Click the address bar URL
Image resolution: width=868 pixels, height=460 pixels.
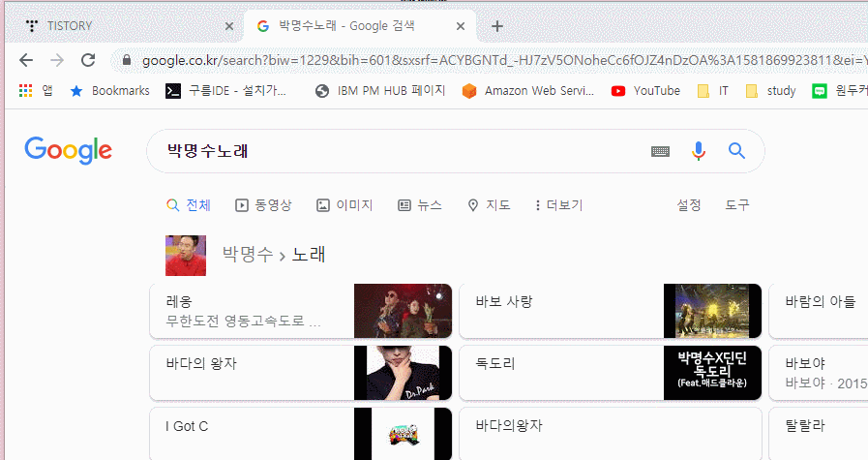click(x=504, y=60)
